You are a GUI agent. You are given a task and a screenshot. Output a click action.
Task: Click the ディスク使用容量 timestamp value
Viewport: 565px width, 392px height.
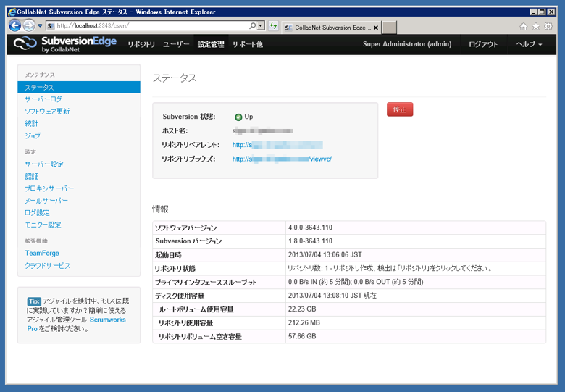pos(332,296)
